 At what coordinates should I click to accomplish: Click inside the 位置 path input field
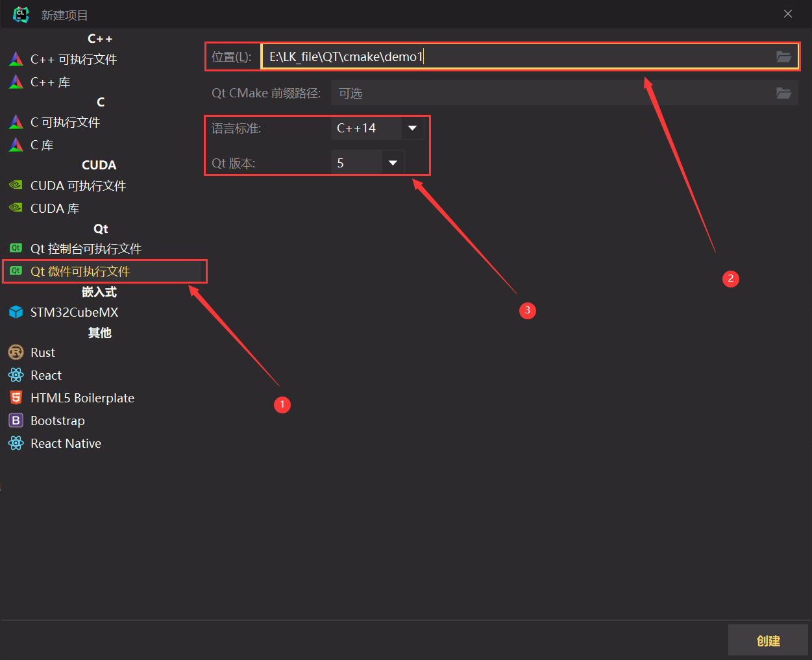click(454, 56)
